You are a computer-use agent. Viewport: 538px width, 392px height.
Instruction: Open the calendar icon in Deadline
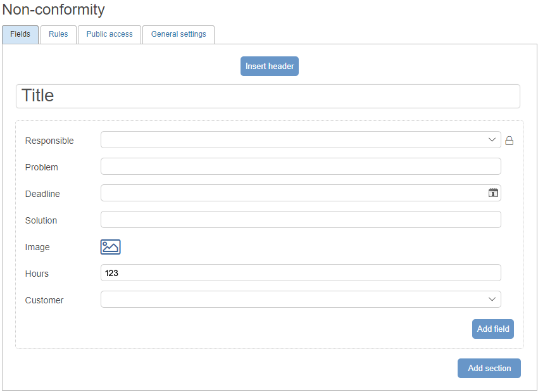(493, 193)
